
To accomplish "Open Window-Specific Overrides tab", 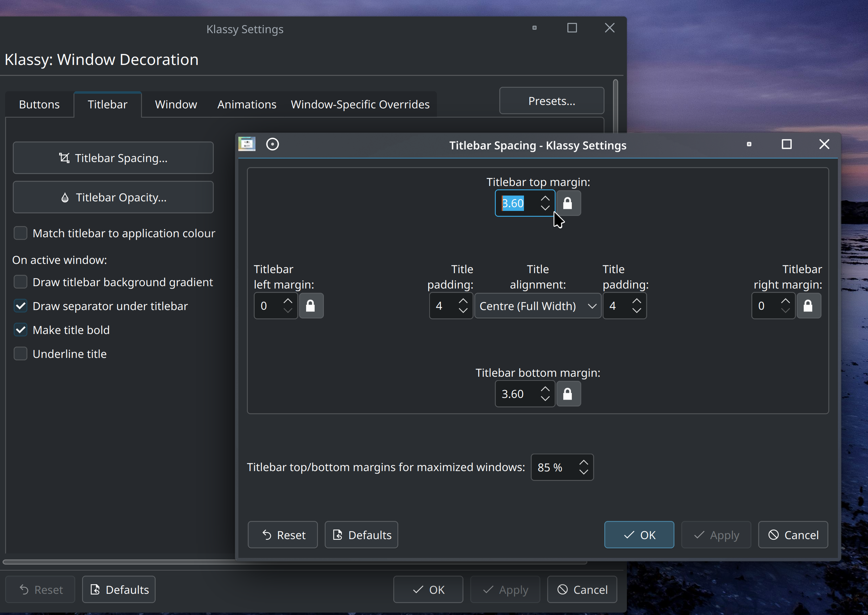I will coord(360,105).
